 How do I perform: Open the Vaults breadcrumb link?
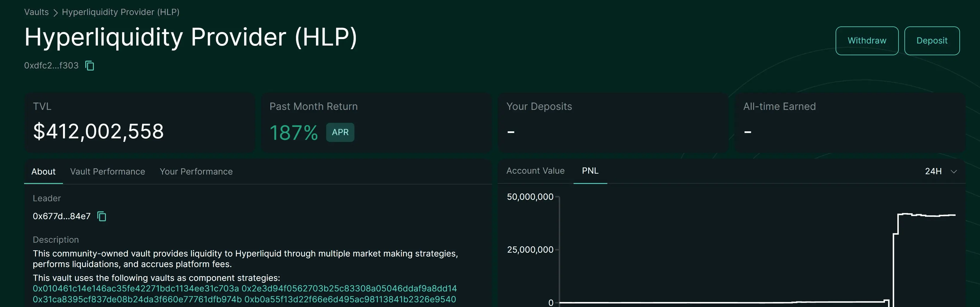point(36,12)
